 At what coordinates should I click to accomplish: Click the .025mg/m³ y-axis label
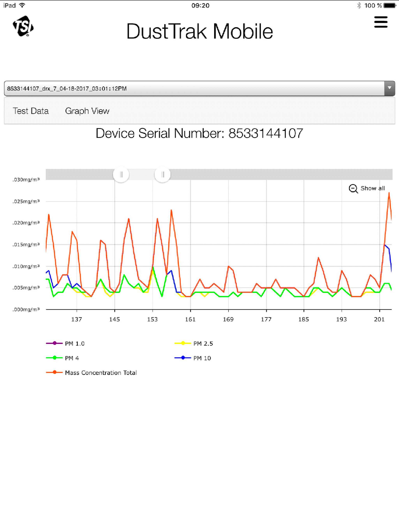26,201
